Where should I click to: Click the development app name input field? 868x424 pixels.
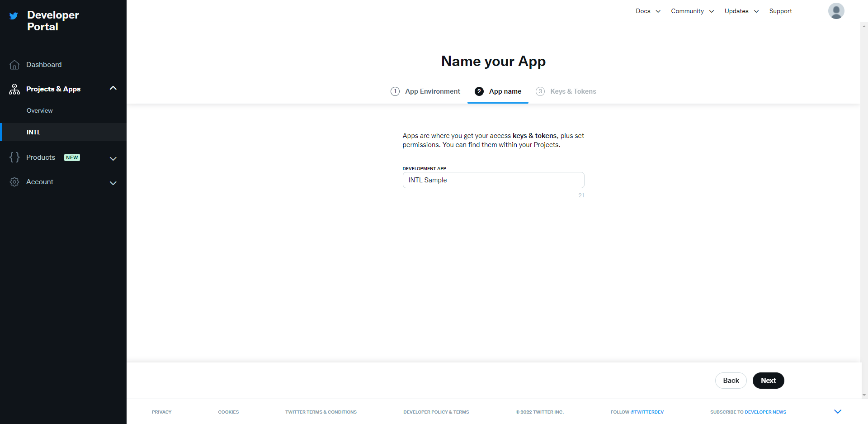pos(493,180)
